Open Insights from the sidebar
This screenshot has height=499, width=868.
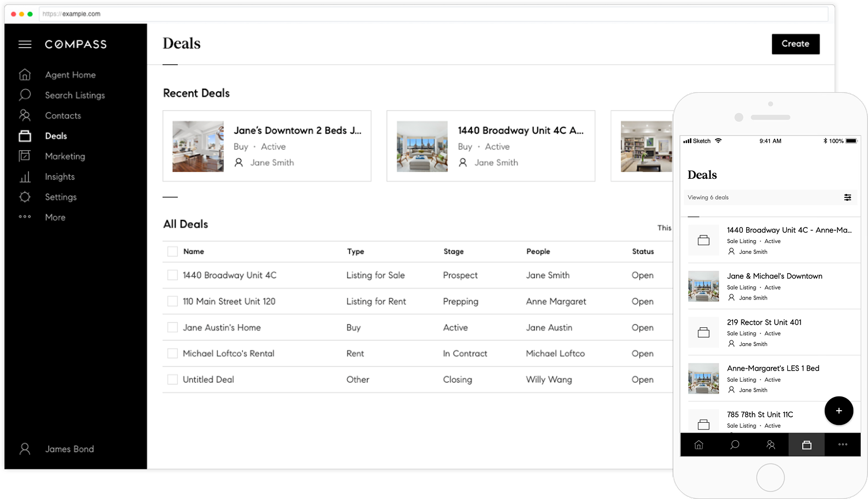(60, 177)
